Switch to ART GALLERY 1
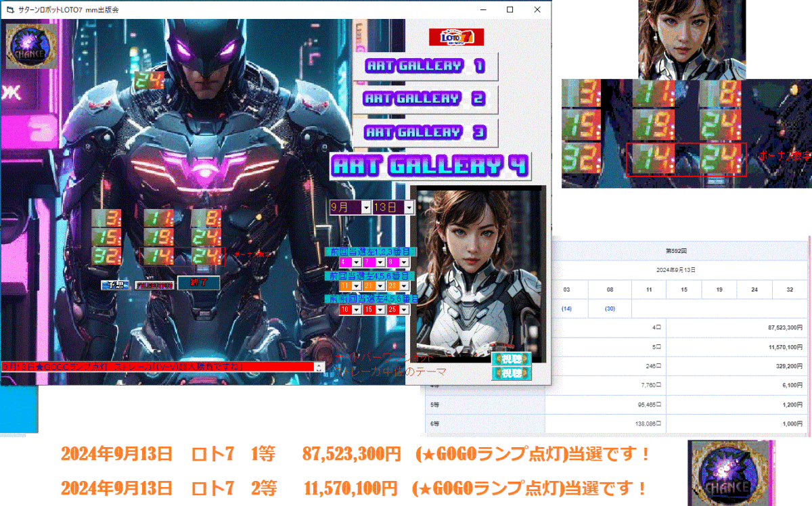 click(x=425, y=66)
